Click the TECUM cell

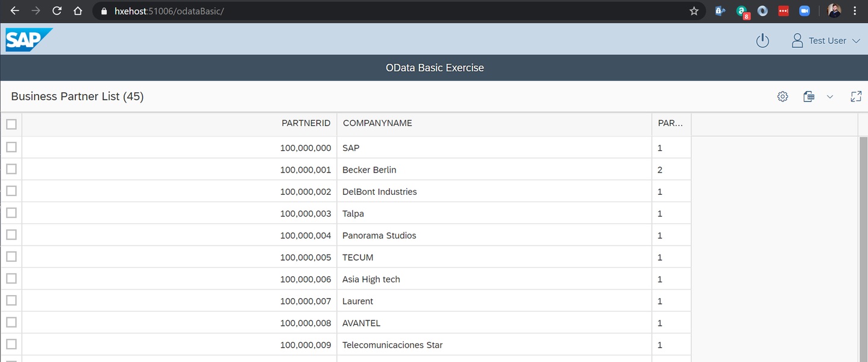click(494, 257)
